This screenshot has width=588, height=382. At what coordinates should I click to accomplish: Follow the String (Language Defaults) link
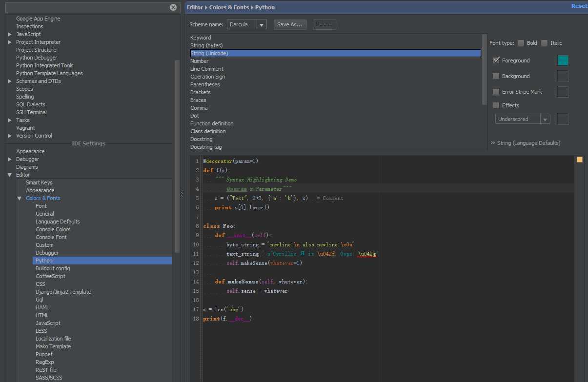pyautogui.click(x=528, y=143)
